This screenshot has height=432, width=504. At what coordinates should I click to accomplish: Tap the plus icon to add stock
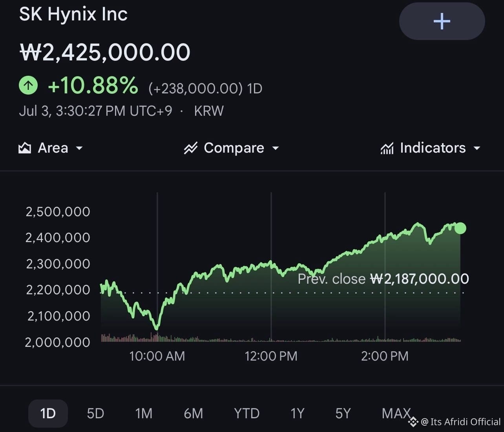[x=442, y=21]
